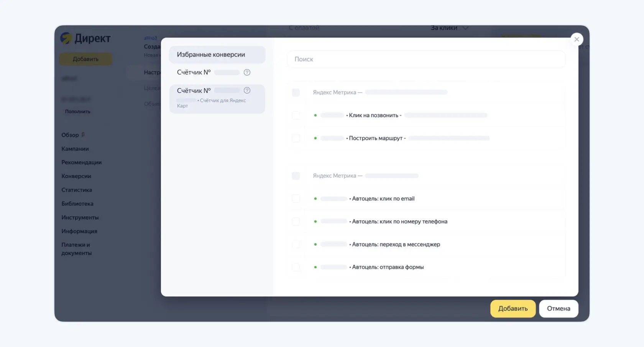Image resolution: width=644 pixels, height=347 pixels.
Task: Open Информация in the sidebar
Action: tap(79, 231)
